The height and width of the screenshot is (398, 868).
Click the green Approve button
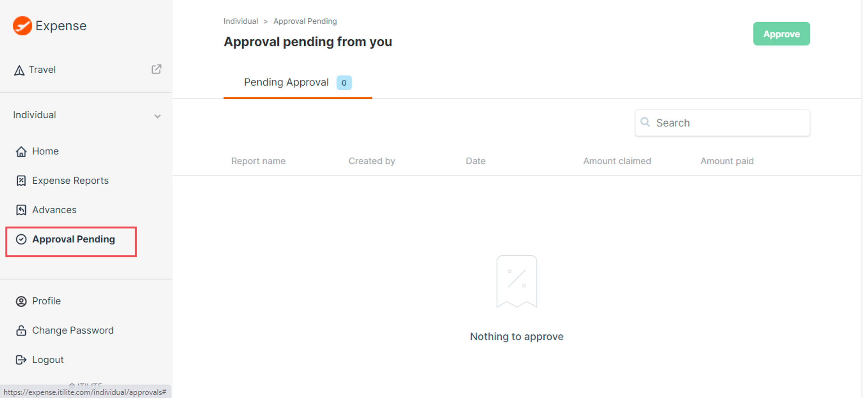pos(781,34)
